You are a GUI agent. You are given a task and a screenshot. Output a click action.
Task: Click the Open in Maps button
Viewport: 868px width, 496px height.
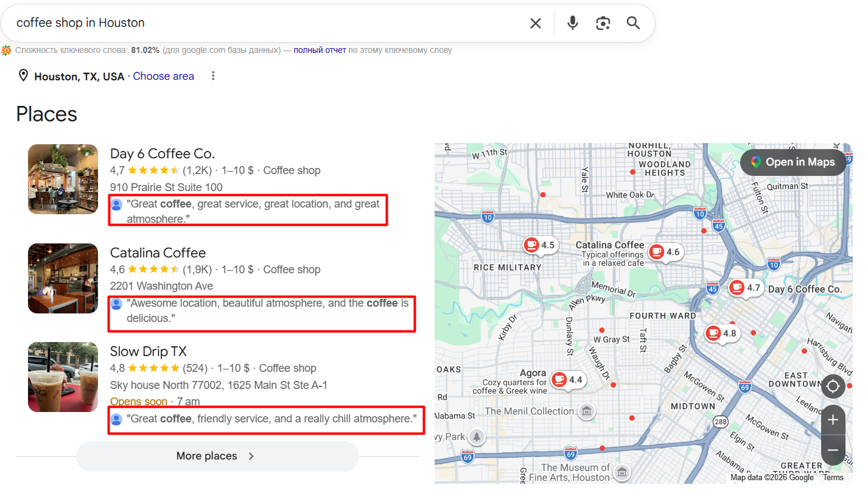[793, 162]
